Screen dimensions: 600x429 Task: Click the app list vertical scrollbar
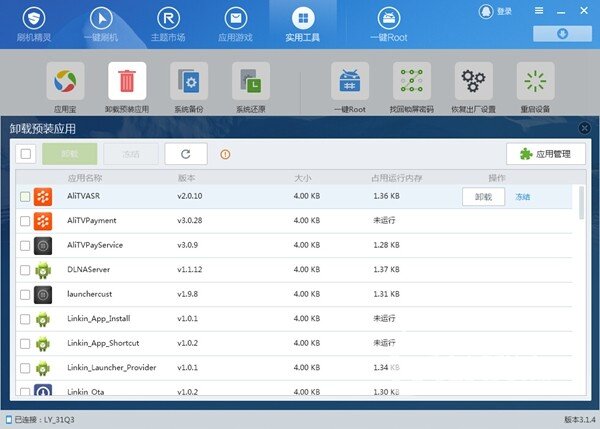(582, 203)
